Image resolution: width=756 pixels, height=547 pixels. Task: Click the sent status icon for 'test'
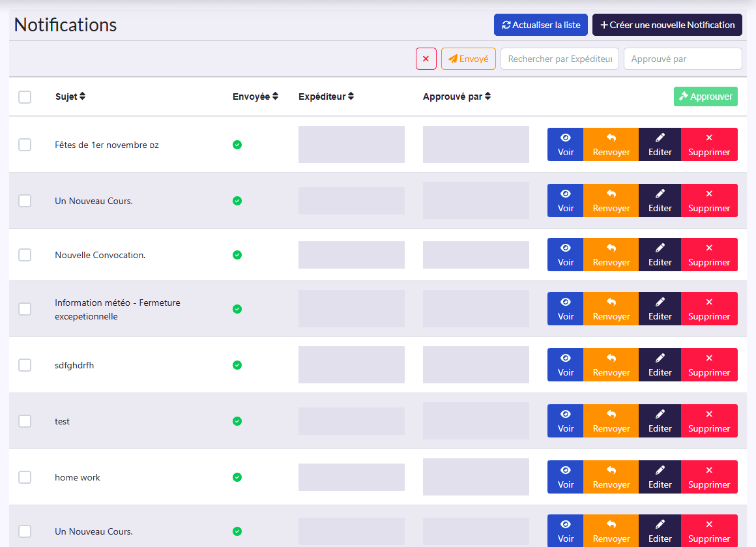tap(237, 421)
